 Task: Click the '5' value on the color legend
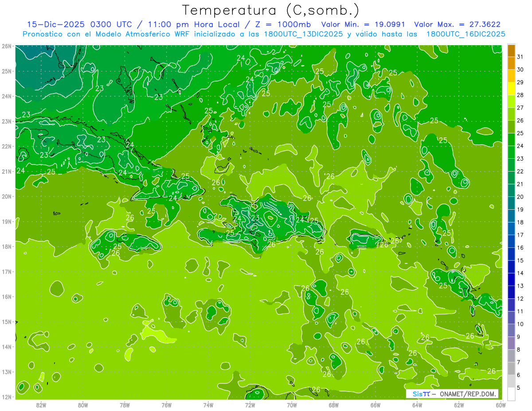pos(519,388)
